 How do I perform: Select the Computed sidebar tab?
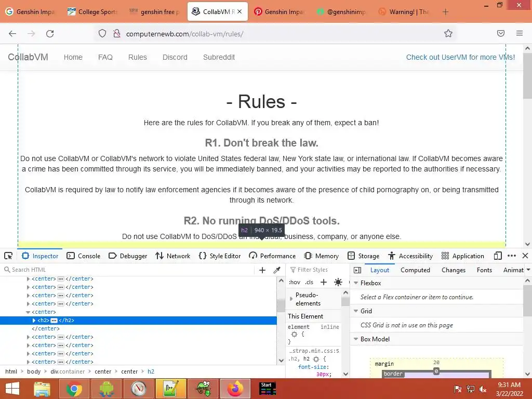415,270
